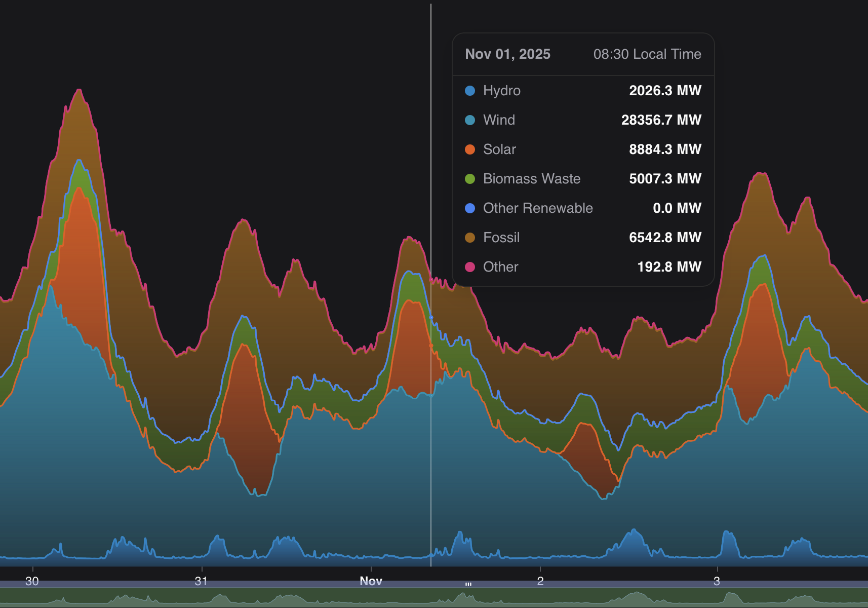868x608 pixels.
Task: Click the grip handle on the timeline navigator
Action: point(467,584)
